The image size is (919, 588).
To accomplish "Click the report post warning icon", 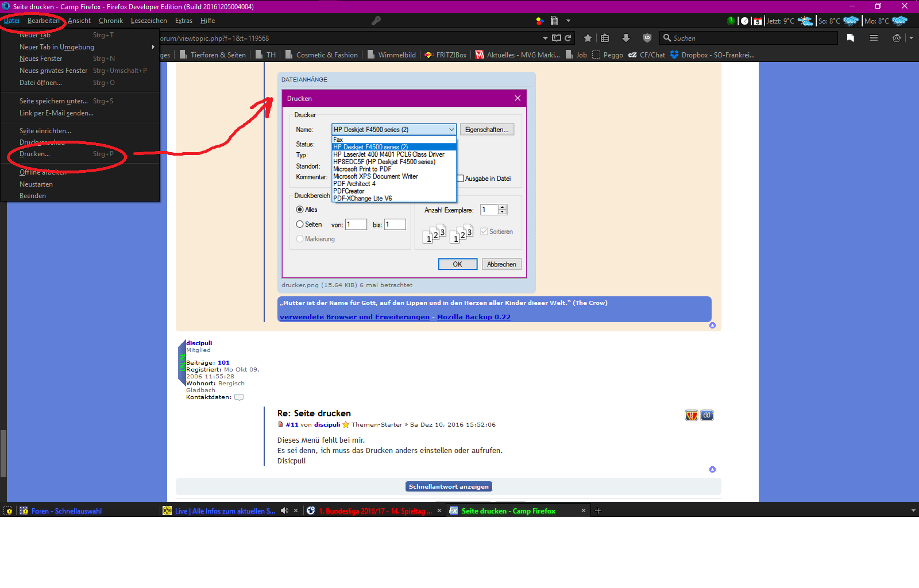I will point(692,415).
